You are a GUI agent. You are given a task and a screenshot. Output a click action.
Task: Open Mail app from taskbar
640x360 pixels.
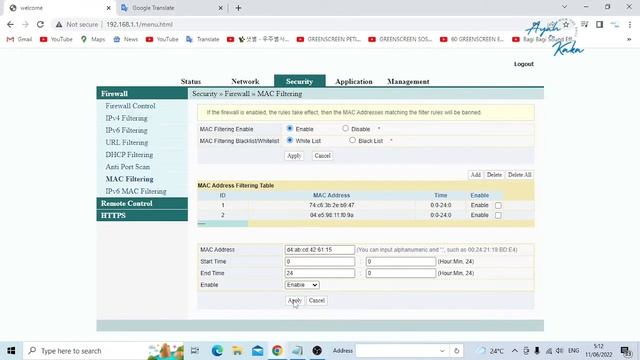[x=257, y=351]
